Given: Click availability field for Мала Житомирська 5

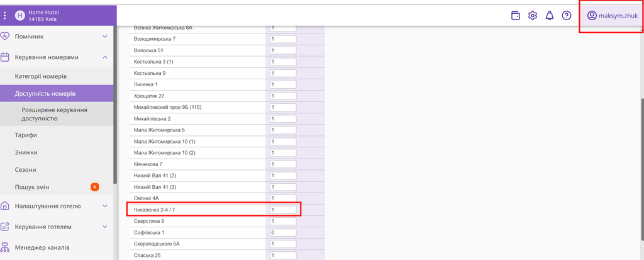Looking at the screenshot, I should point(283,130).
